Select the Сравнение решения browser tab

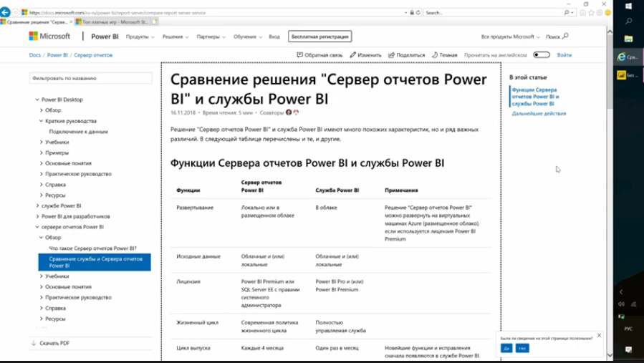click(37, 21)
